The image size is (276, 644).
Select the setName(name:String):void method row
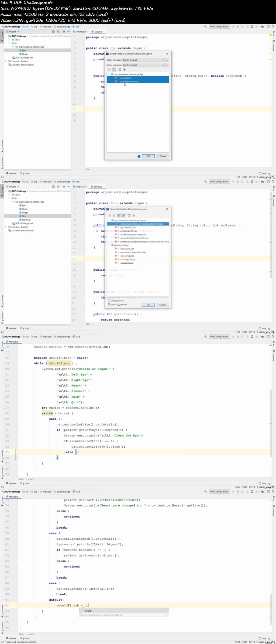pyautogui.click(x=138, y=235)
